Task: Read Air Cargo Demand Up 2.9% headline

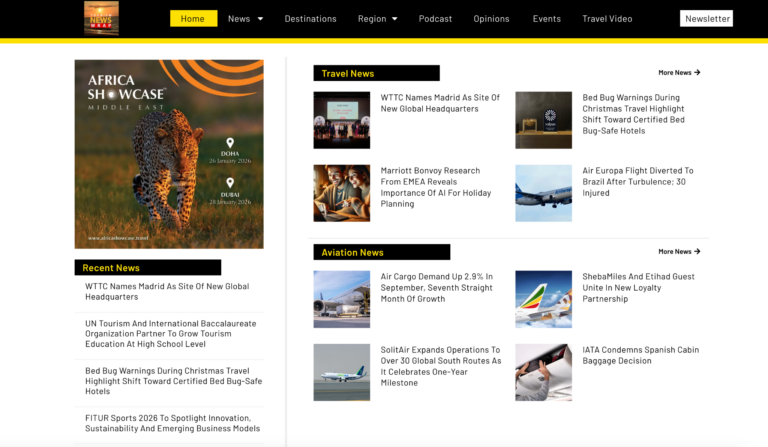Action: (x=437, y=288)
